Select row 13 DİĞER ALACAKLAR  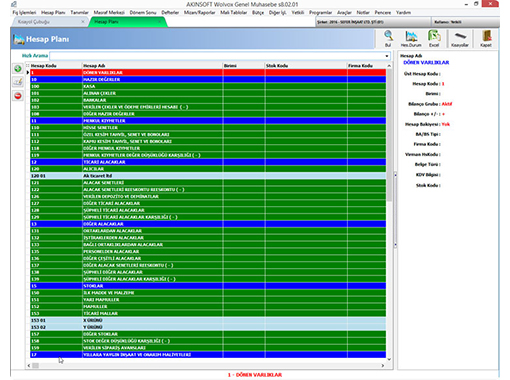(x=208, y=224)
